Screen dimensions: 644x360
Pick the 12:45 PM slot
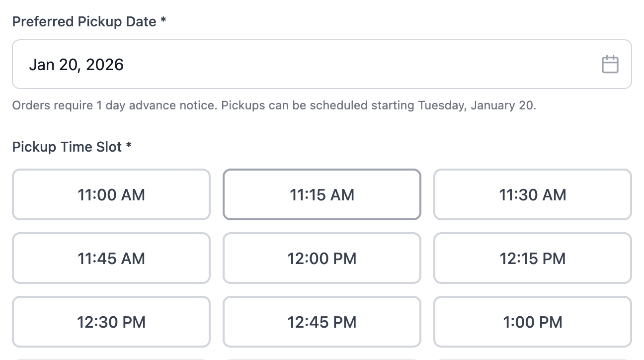pos(322,322)
